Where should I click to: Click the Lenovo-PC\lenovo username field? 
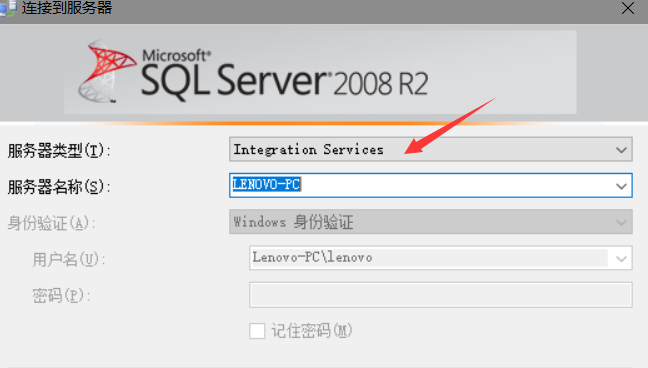[441, 258]
